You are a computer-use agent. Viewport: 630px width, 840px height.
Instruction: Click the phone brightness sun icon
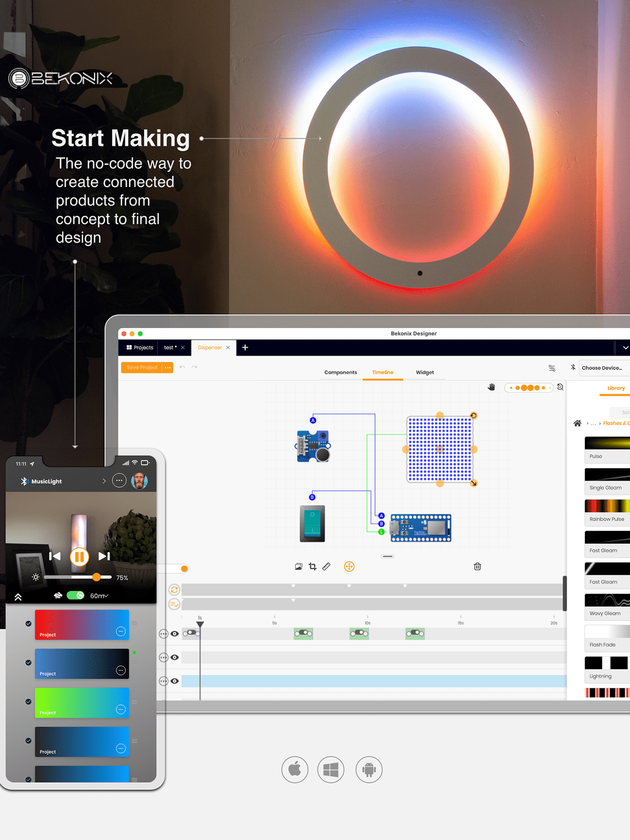coord(36,577)
